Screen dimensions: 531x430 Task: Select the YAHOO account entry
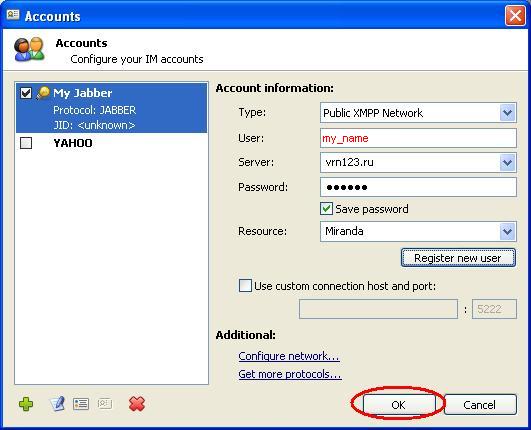[x=111, y=143]
